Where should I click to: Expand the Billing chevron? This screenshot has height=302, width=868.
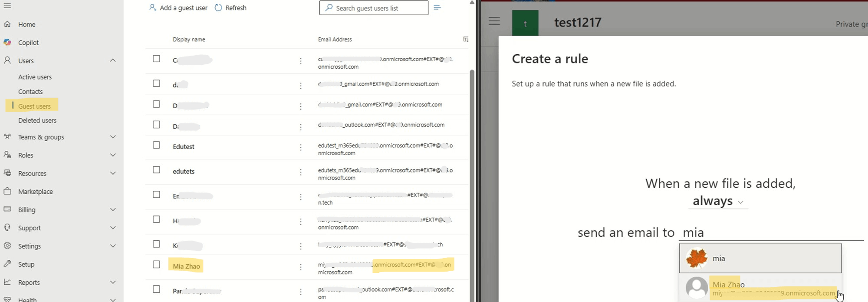[113, 209]
